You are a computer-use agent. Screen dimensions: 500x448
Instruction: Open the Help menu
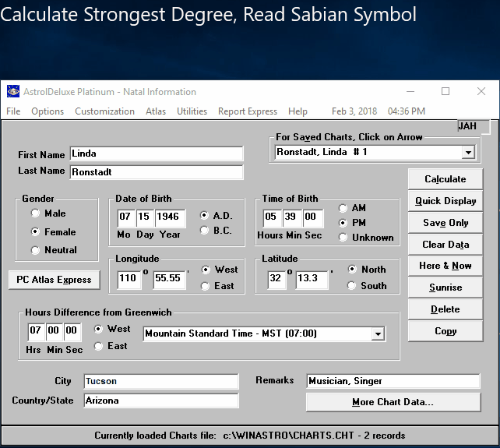298,111
